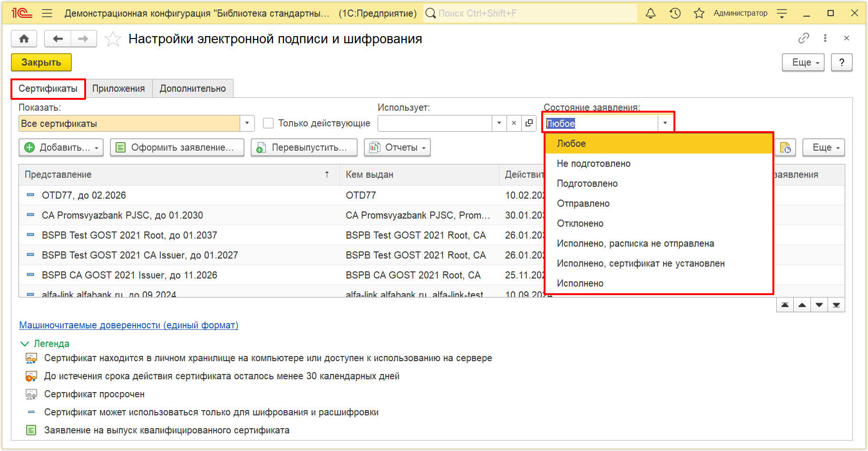Select Исполнено, расписка не отправлена option
Image resolution: width=868 pixels, height=451 pixels.
(659, 243)
